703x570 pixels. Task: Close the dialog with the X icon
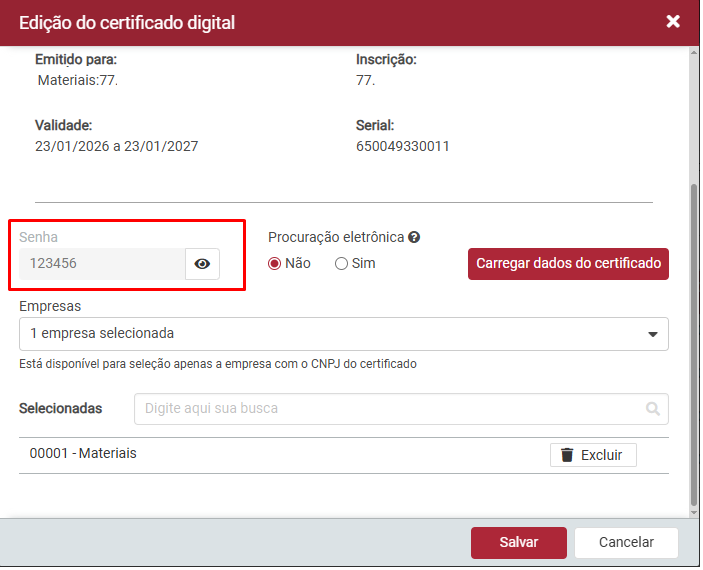pos(673,21)
